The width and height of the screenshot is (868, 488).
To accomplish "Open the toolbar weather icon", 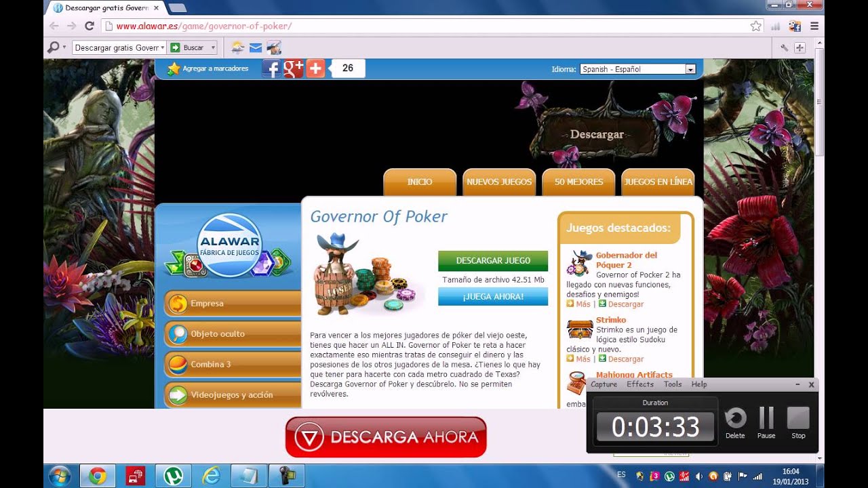I will click(x=238, y=47).
